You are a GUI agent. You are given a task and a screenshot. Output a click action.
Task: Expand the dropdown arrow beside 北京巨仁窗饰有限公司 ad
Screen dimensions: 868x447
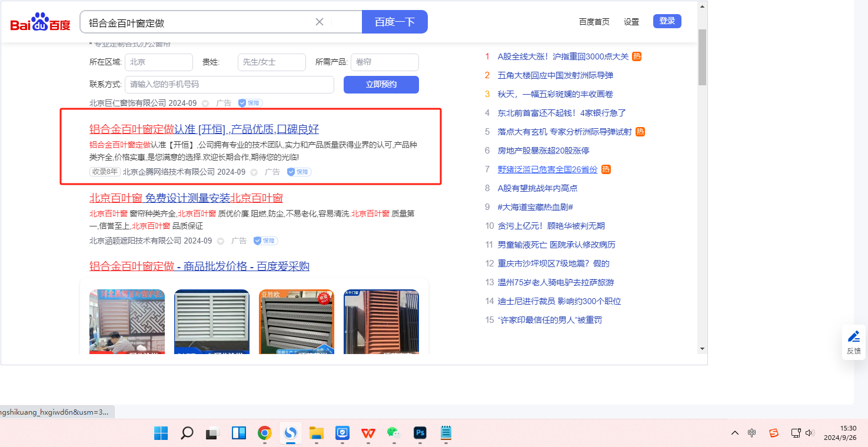tap(205, 104)
